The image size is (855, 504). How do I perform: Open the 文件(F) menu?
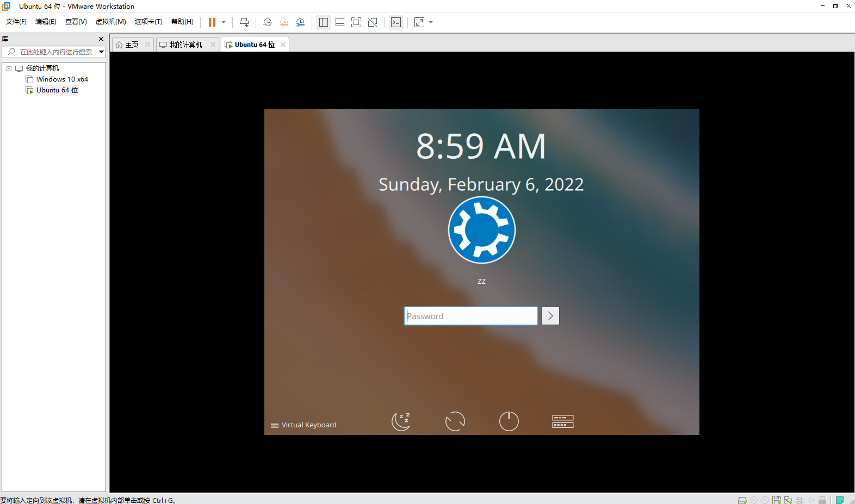coord(16,22)
